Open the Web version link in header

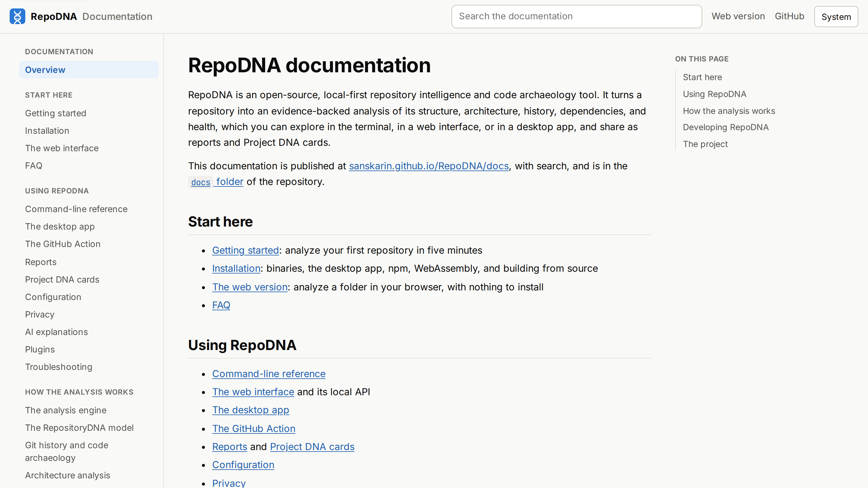point(738,16)
